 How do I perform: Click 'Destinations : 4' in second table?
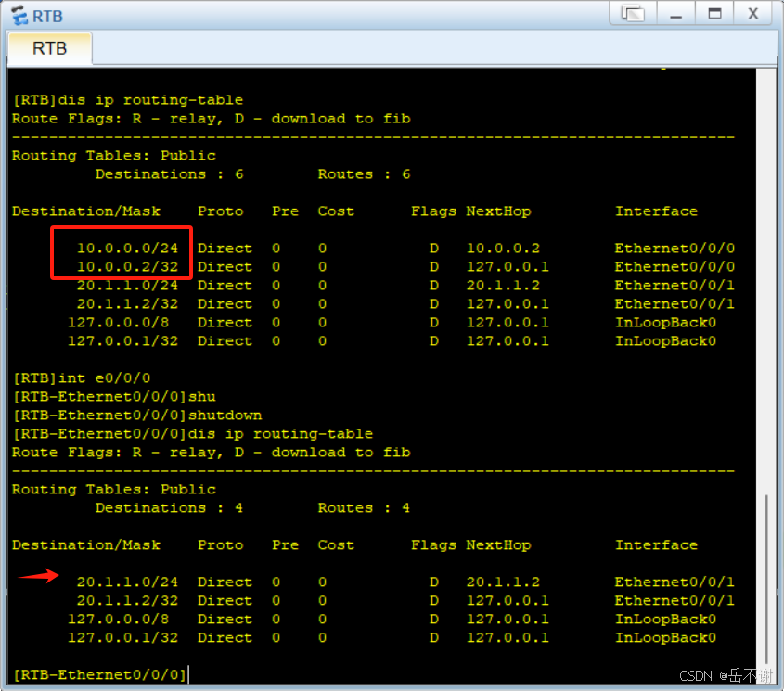(170, 508)
